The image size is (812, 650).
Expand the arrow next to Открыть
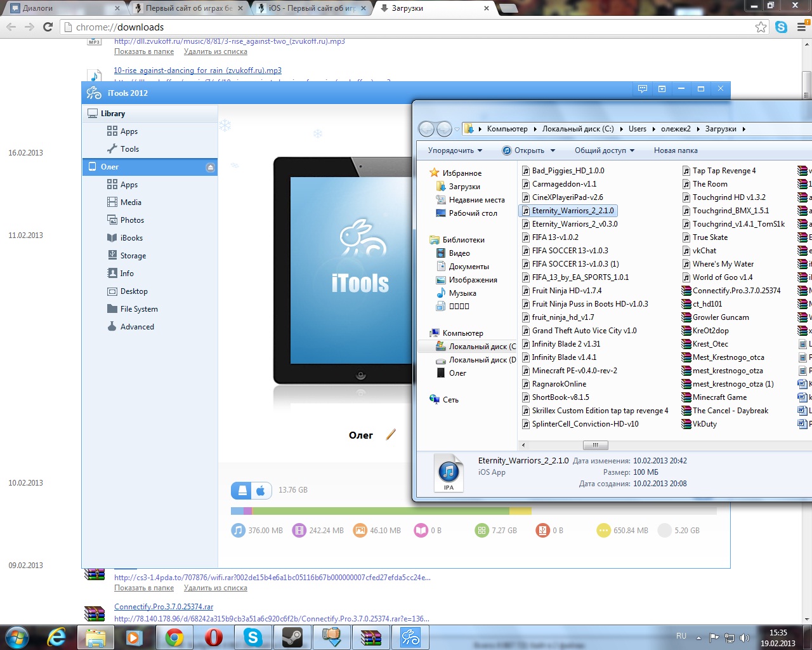[x=553, y=150]
